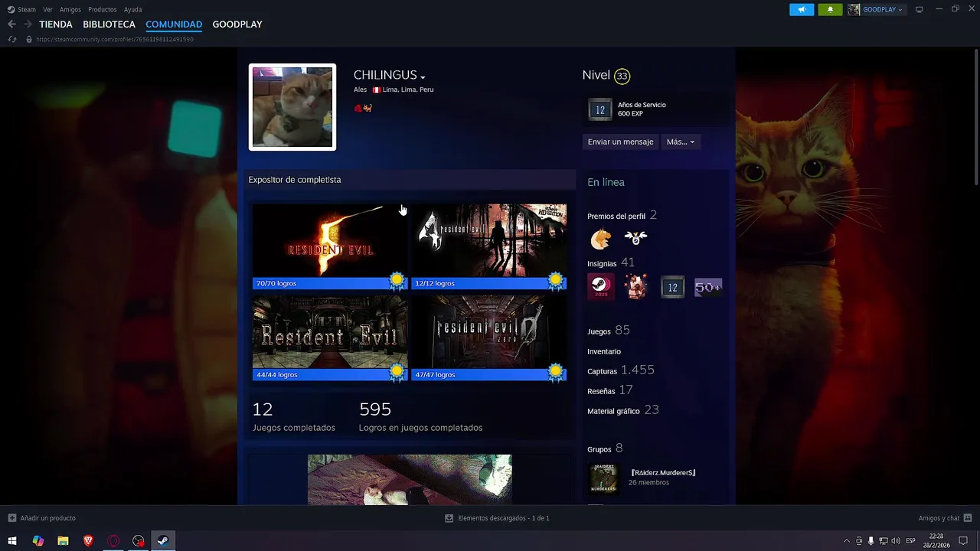
Task: Open the RAiderz.MurdererS group avatar
Action: click(x=603, y=478)
